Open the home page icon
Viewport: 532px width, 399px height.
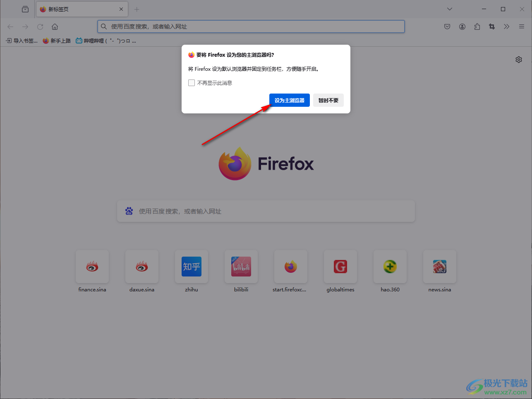click(x=55, y=26)
